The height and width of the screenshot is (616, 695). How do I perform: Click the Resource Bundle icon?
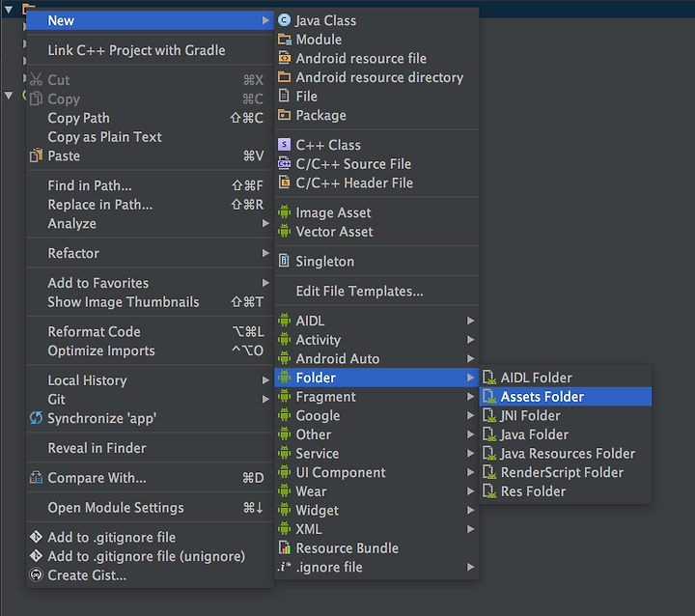point(284,547)
